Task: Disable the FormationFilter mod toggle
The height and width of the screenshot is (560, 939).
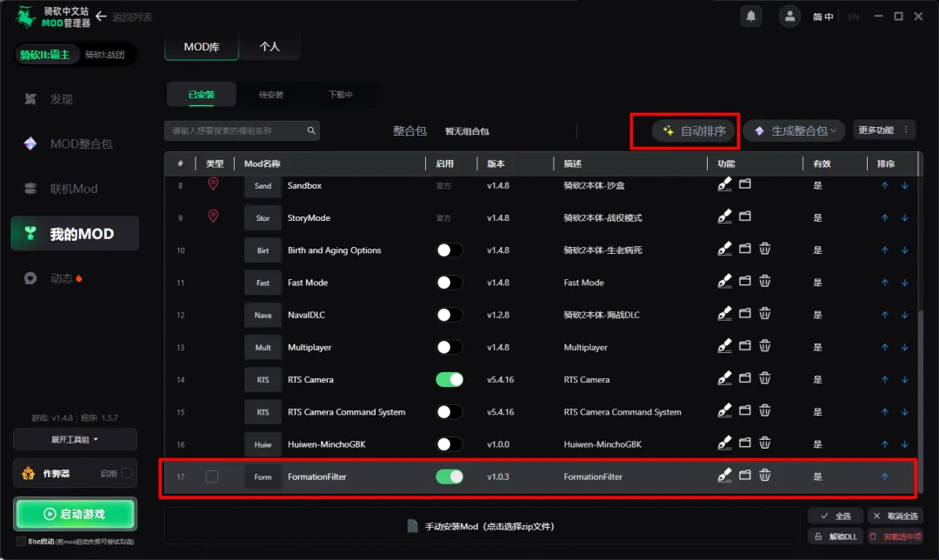Action: [x=450, y=477]
